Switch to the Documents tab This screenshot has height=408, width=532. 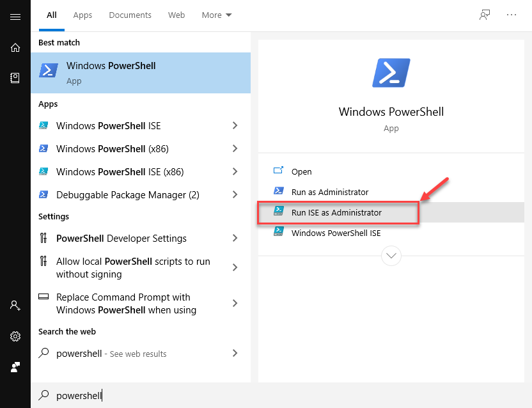(130, 15)
